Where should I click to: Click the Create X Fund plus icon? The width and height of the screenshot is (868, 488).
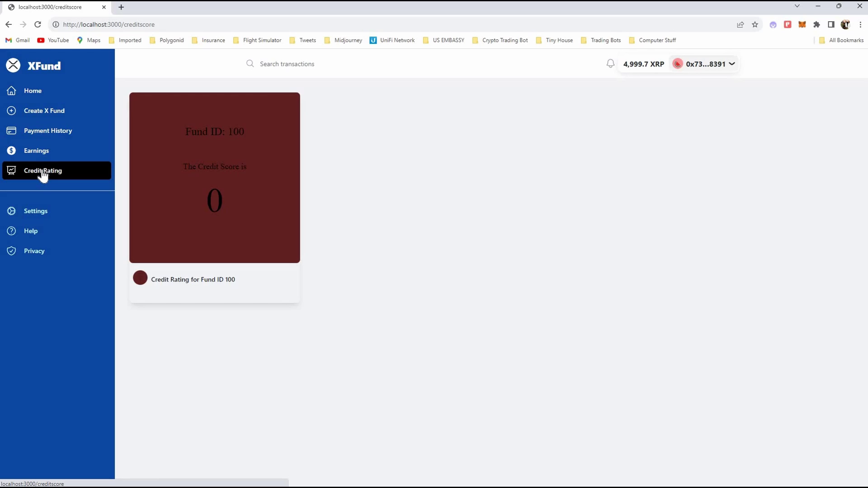[x=11, y=111]
